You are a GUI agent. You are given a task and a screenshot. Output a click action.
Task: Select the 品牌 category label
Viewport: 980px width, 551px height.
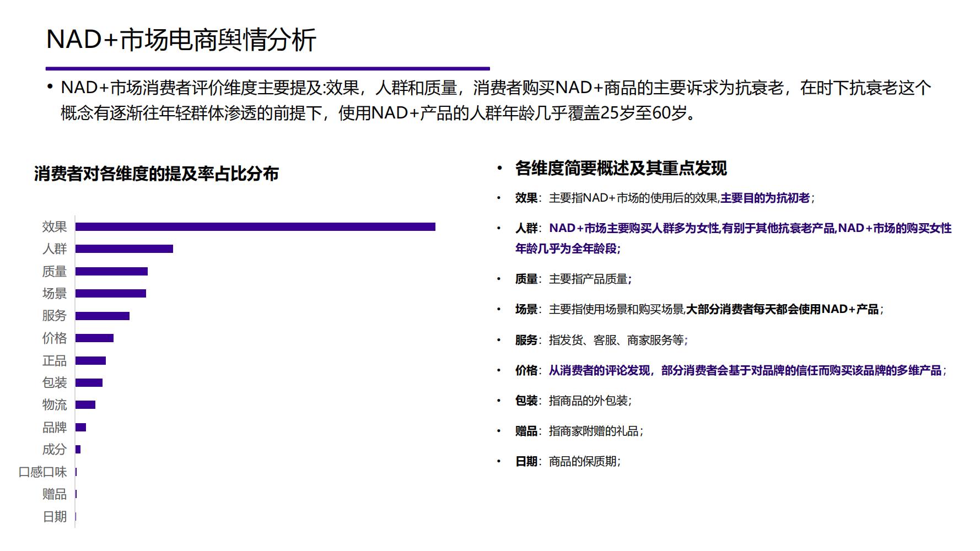click(x=54, y=427)
